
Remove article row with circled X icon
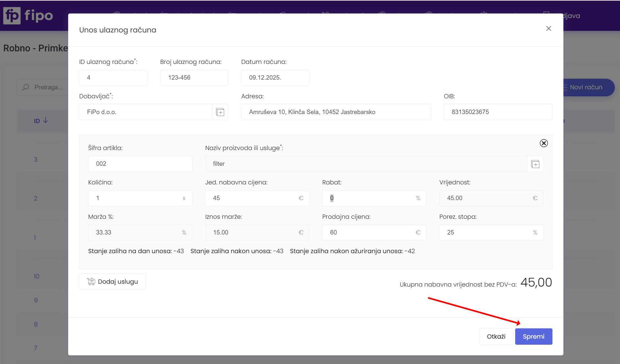pos(543,143)
